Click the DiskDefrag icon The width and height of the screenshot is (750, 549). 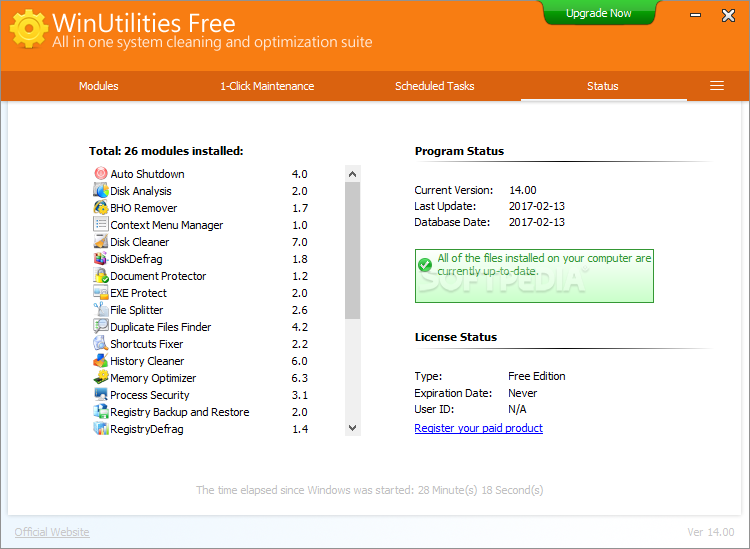(100, 258)
